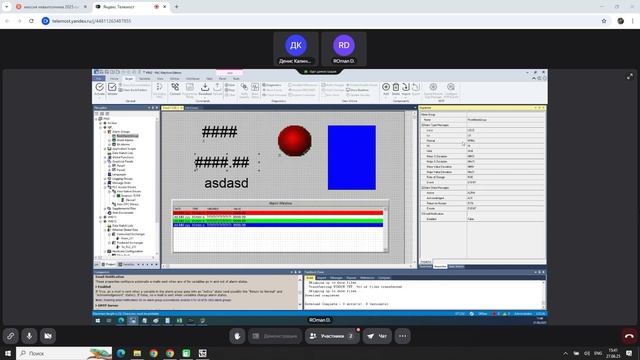Toggle the camera in call controls
Viewport: 640px width, 360px height.
48,336
